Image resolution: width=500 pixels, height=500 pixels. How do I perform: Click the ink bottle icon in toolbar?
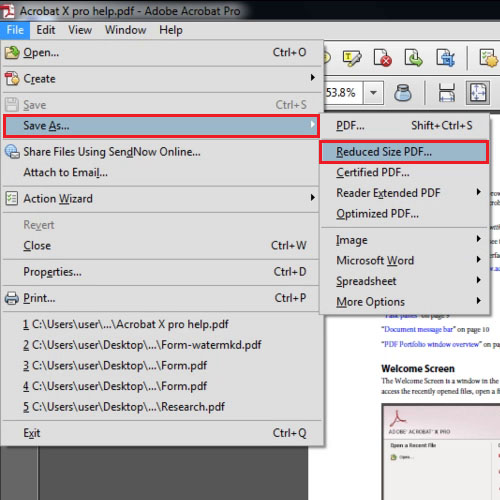[x=403, y=93]
